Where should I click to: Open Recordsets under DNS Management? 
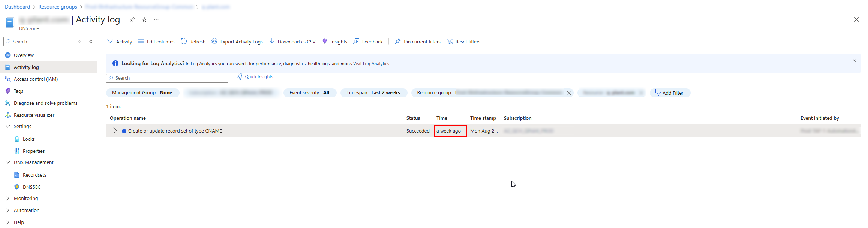pos(34,175)
